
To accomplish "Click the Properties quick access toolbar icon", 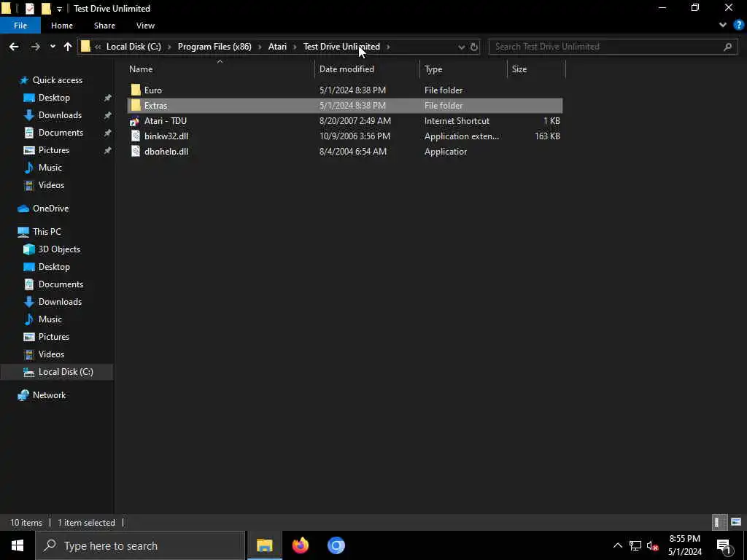I will click(29, 8).
